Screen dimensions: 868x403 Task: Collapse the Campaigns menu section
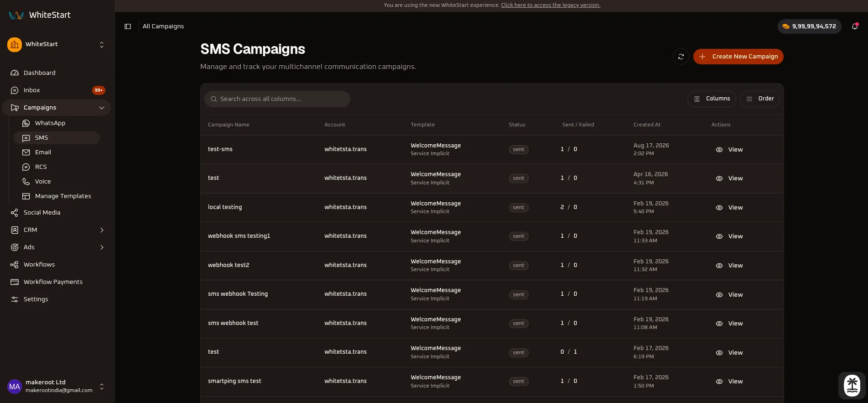coord(57,108)
